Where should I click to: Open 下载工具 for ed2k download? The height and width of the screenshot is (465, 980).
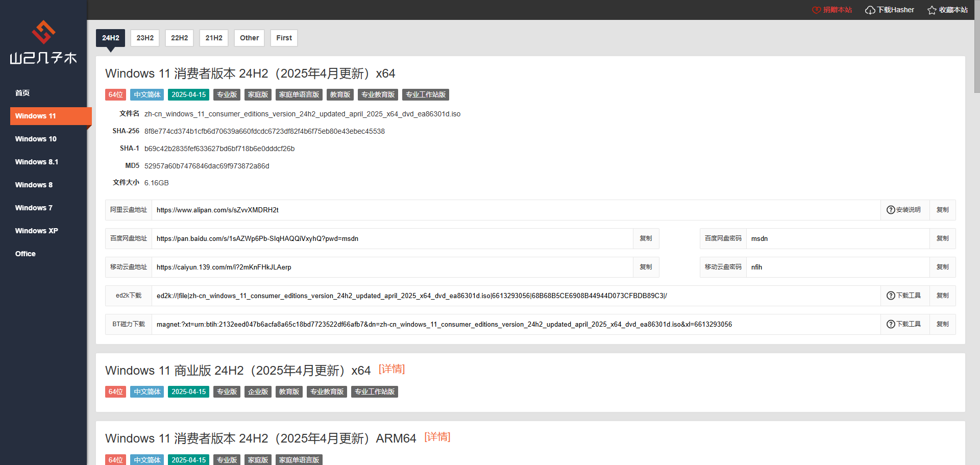click(x=904, y=296)
